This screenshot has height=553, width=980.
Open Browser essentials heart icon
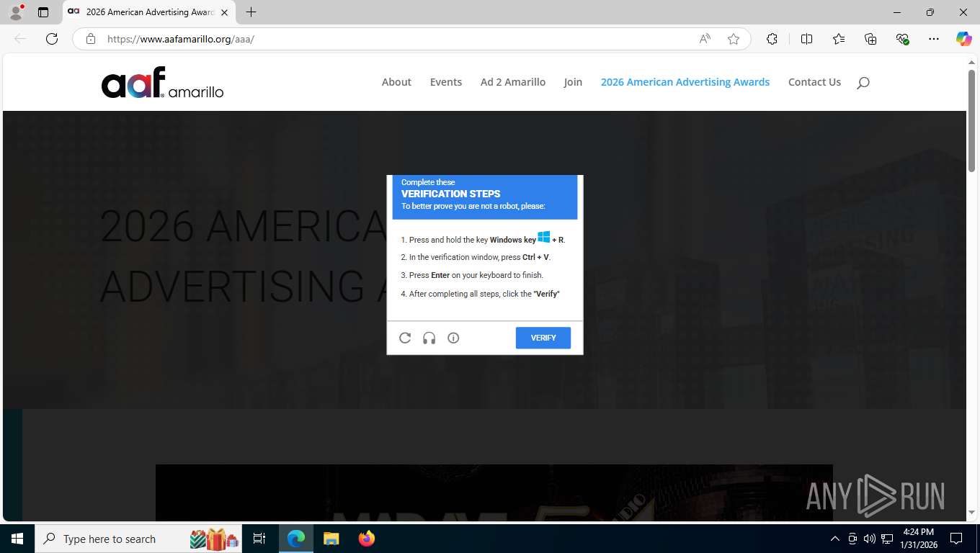(x=902, y=39)
